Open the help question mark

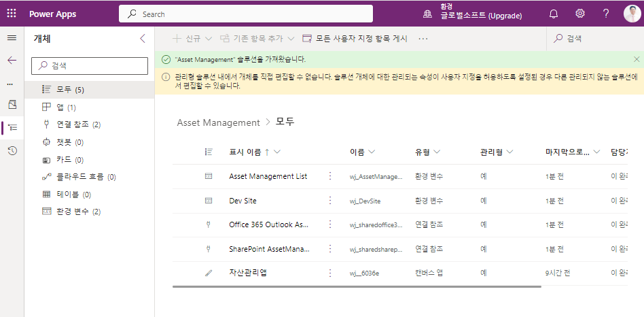point(606,14)
